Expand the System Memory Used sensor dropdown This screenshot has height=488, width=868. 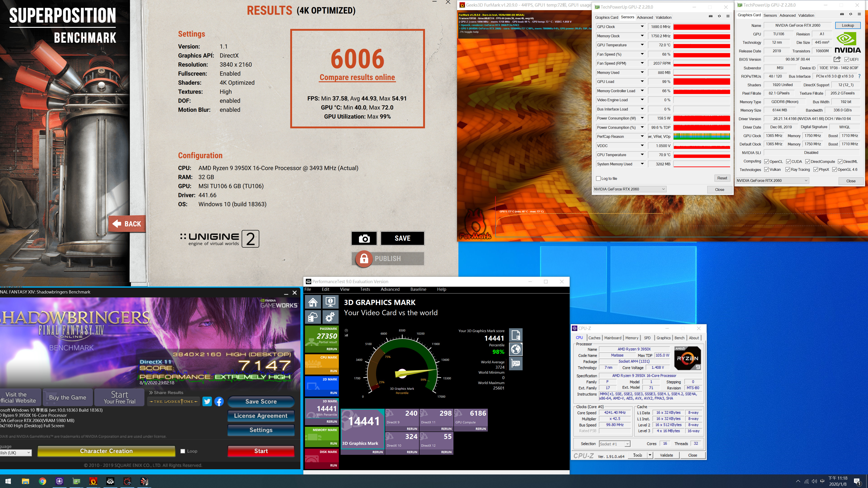click(642, 164)
